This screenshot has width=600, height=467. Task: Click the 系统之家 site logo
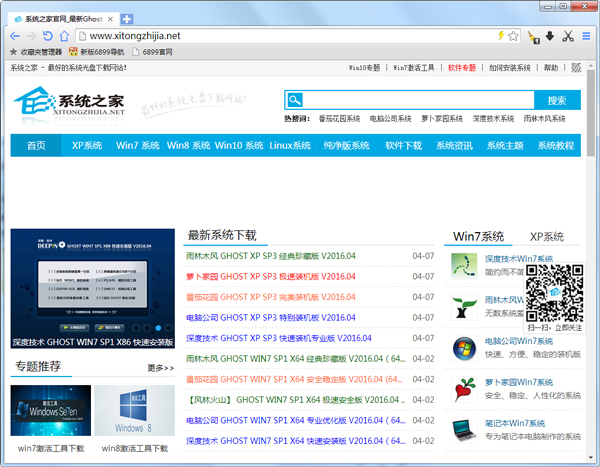[x=69, y=101]
